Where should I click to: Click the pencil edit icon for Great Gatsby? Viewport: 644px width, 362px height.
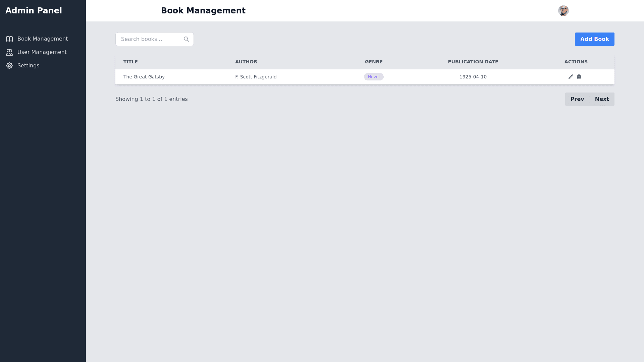pyautogui.click(x=571, y=77)
